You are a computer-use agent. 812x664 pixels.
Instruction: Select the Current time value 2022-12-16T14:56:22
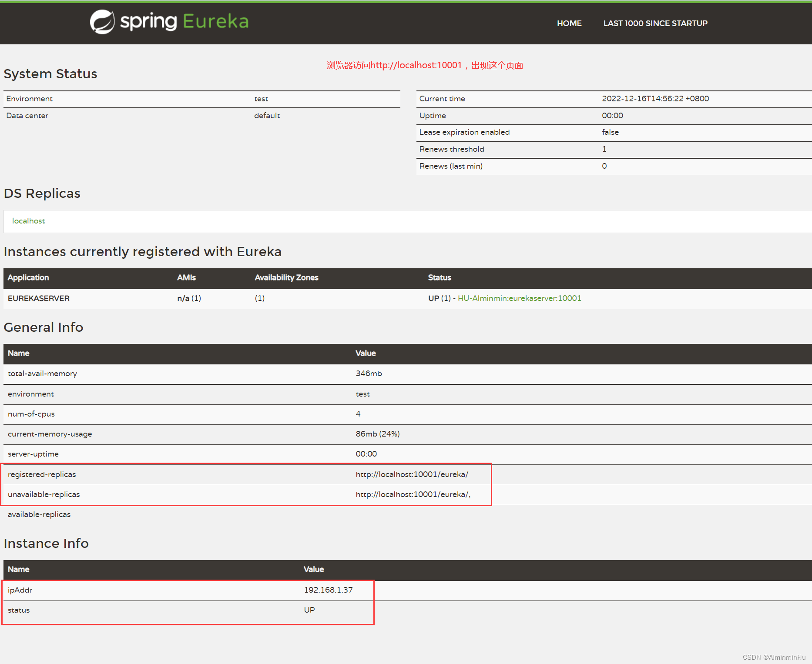pyautogui.click(x=655, y=99)
